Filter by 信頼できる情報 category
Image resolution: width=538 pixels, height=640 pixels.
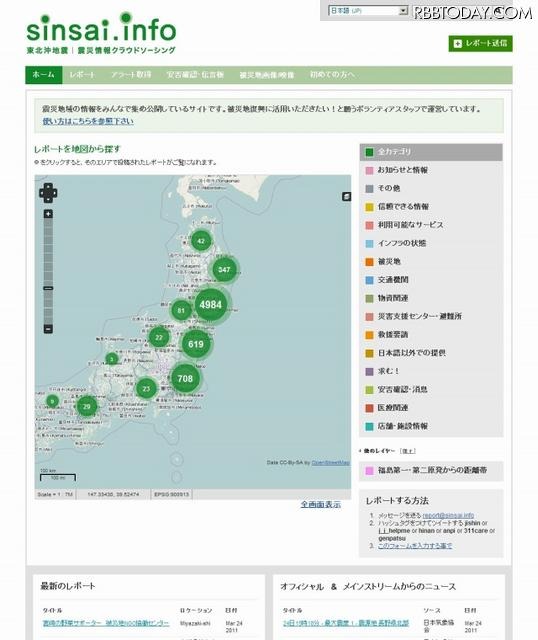(431, 207)
